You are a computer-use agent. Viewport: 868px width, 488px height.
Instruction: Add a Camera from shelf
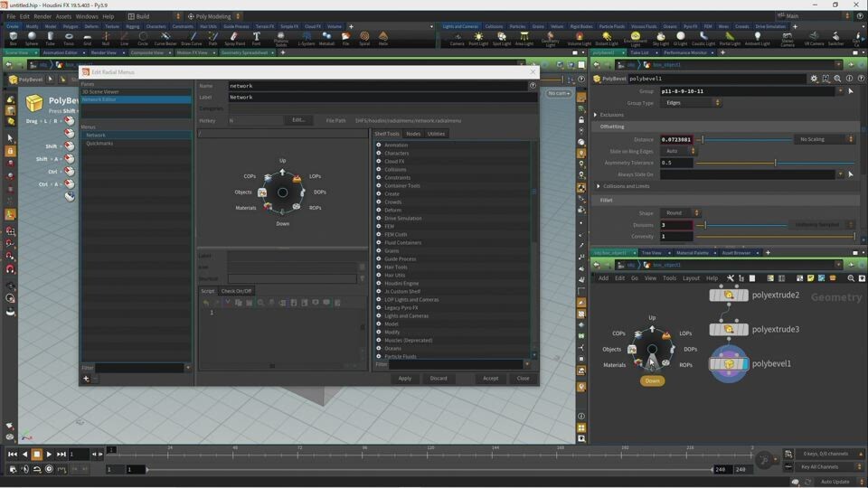click(457, 38)
